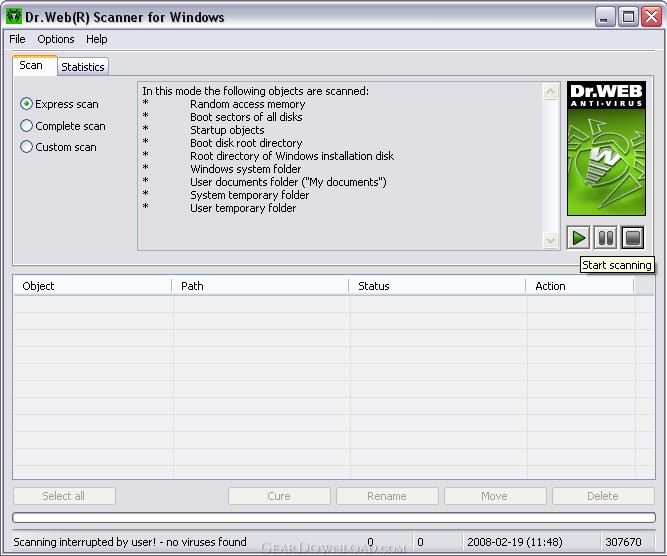Screen dimensions: 667x556
Task: Click the Status column header
Action: point(437,286)
